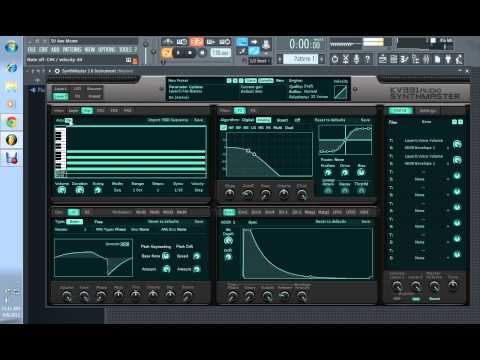Click the filter Reso knob
This screenshot has width=480, height=360.
(x=265, y=193)
